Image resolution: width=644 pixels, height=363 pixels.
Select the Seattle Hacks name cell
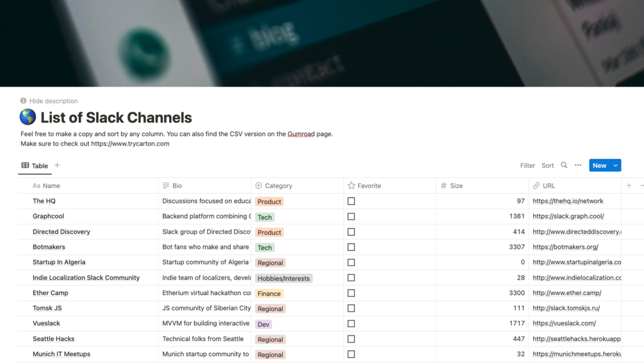[x=88, y=339]
